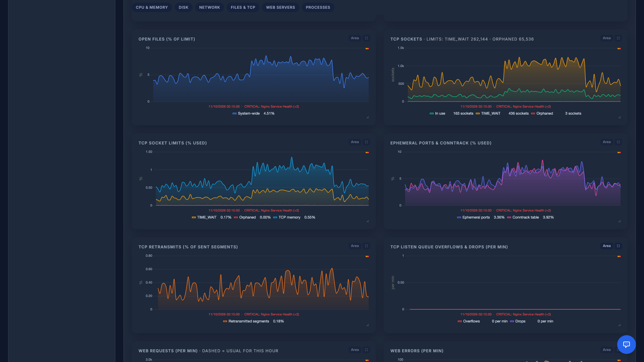Expand TCP Listen Queue Overflows chart fullscreen
This screenshot has width=644, height=362.
[618, 246]
